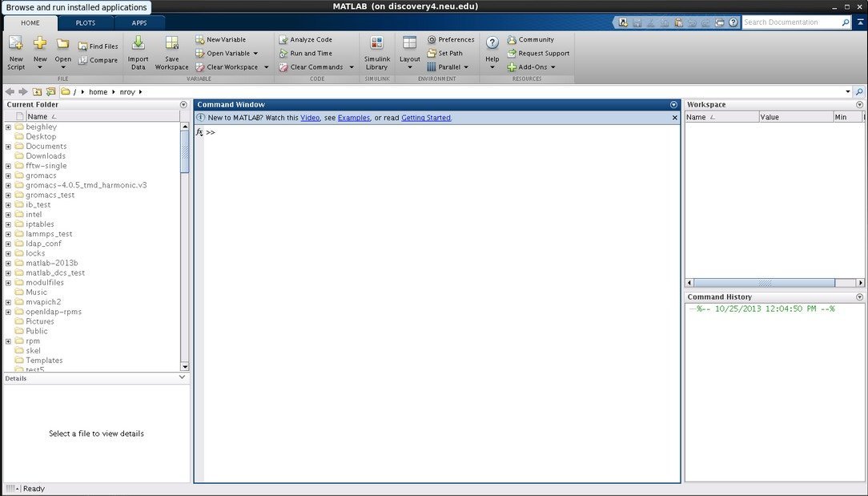Switch to the APPS tab
The image size is (868, 496).
(x=139, y=22)
